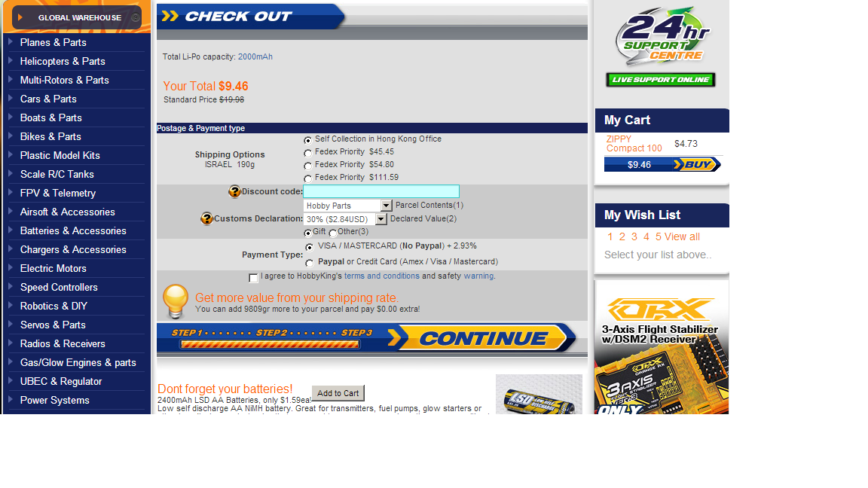The image size is (868, 488).
Task: Open the safety warning link
Action: [x=479, y=276]
